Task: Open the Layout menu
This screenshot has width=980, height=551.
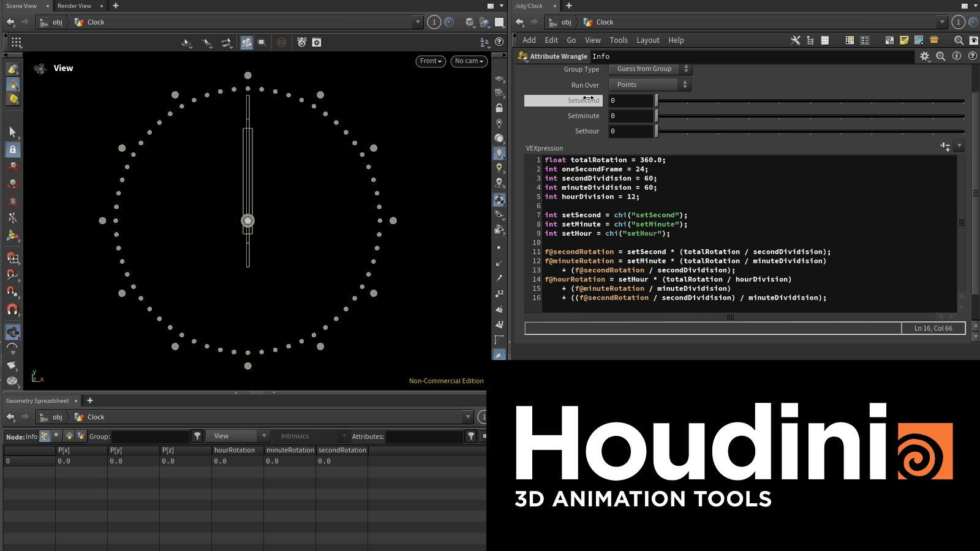Action: pos(647,40)
